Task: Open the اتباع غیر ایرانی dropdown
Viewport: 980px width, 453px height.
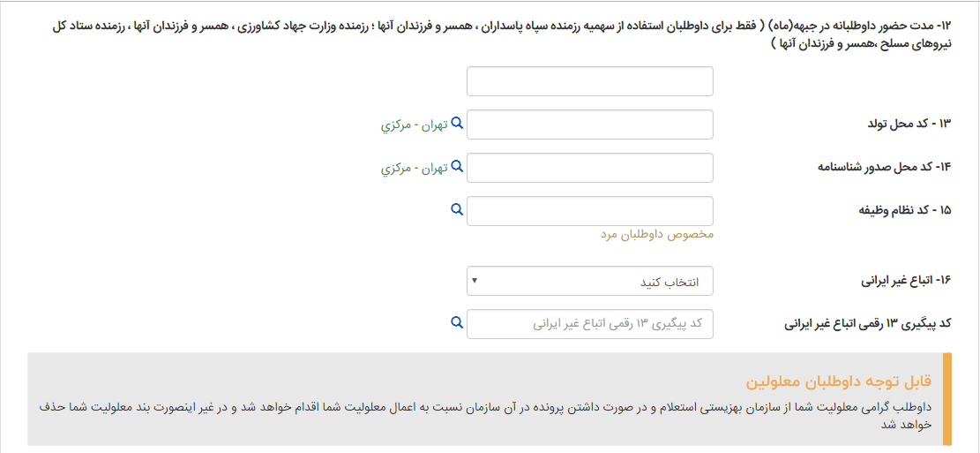Action: pyautogui.click(x=590, y=280)
